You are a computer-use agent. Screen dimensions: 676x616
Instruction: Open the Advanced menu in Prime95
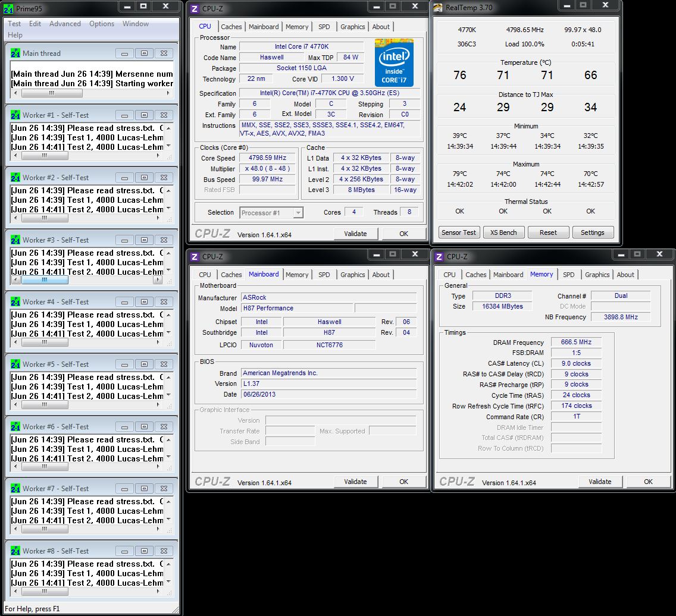pyautogui.click(x=65, y=24)
